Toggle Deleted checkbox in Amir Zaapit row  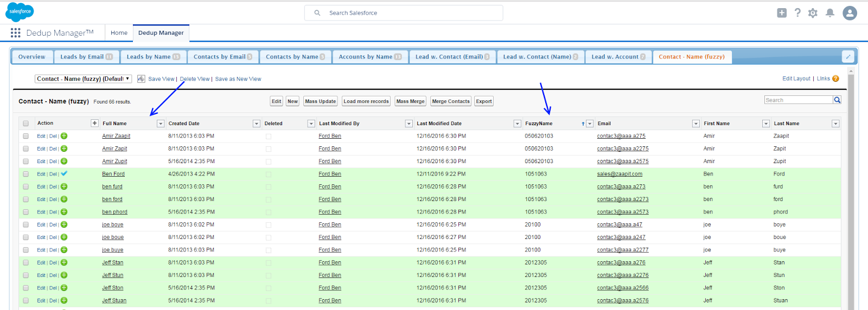[x=269, y=137]
